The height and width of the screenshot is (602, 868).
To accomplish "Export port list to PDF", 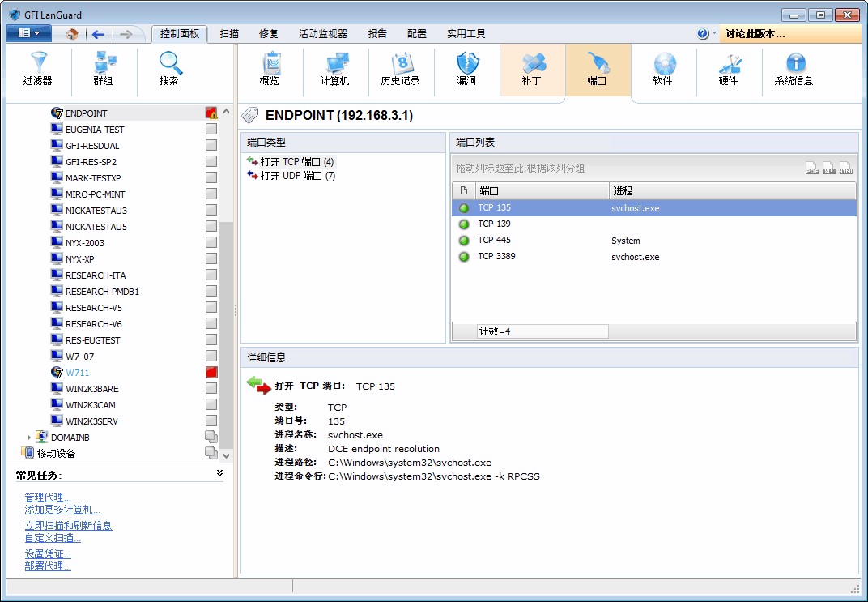I will click(811, 168).
